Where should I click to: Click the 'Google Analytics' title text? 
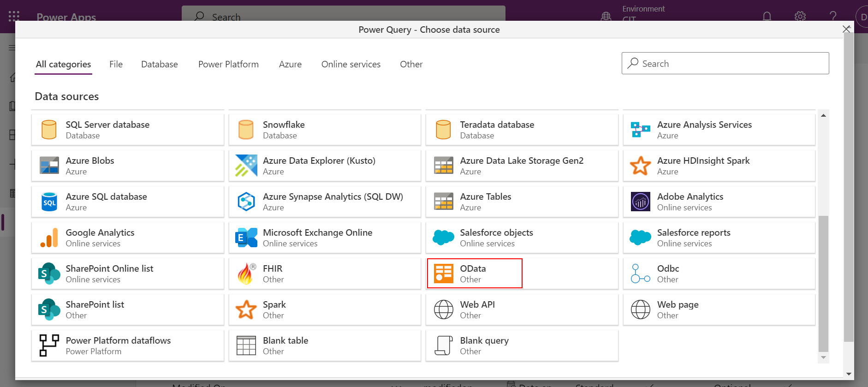(100, 232)
